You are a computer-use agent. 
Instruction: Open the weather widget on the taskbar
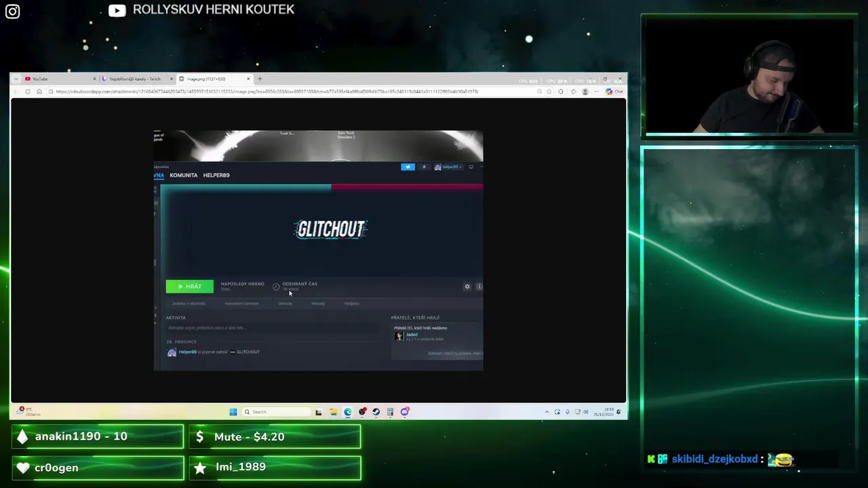point(28,411)
